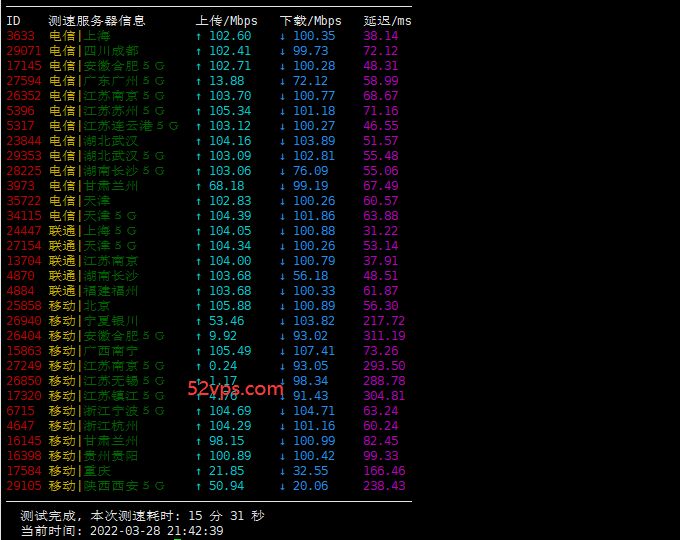Click download value 101.18
Screen dimensions: 680x540
pyautogui.click(x=314, y=111)
